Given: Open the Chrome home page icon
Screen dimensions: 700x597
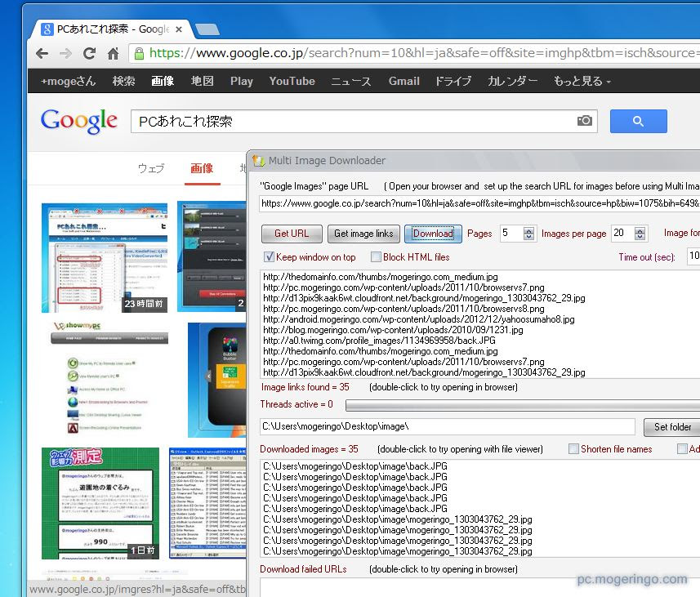Looking at the screenshot, I should click(113, 54).
